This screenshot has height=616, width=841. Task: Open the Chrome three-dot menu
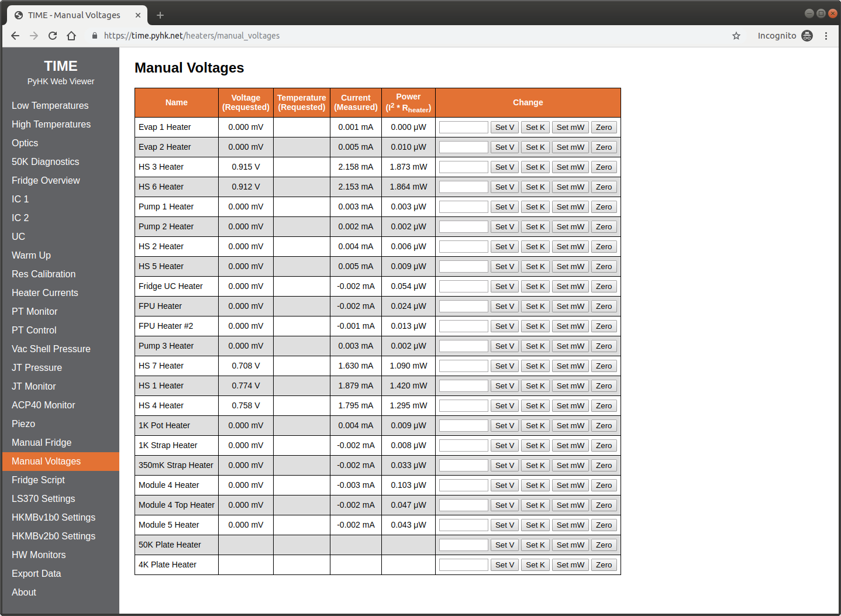pyautogui.click(x=826, y=36)
